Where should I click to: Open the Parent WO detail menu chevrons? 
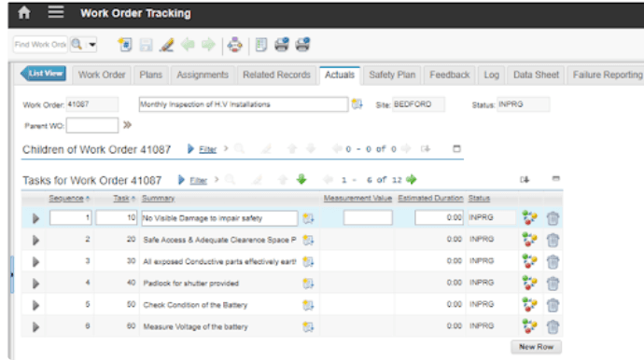coord(127,125)
